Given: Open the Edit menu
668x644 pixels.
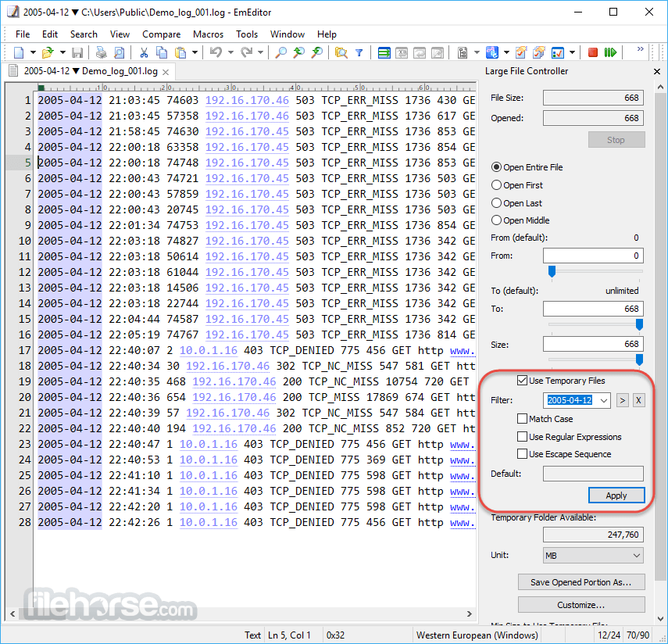Looking at the screenshot, I should (50, 34).
